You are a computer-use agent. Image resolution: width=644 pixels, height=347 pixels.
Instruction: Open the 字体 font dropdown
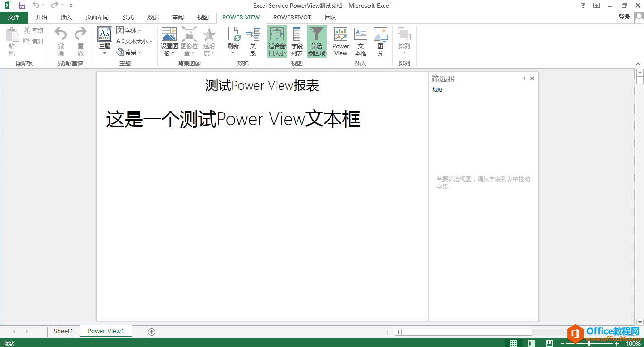(130, 30)
